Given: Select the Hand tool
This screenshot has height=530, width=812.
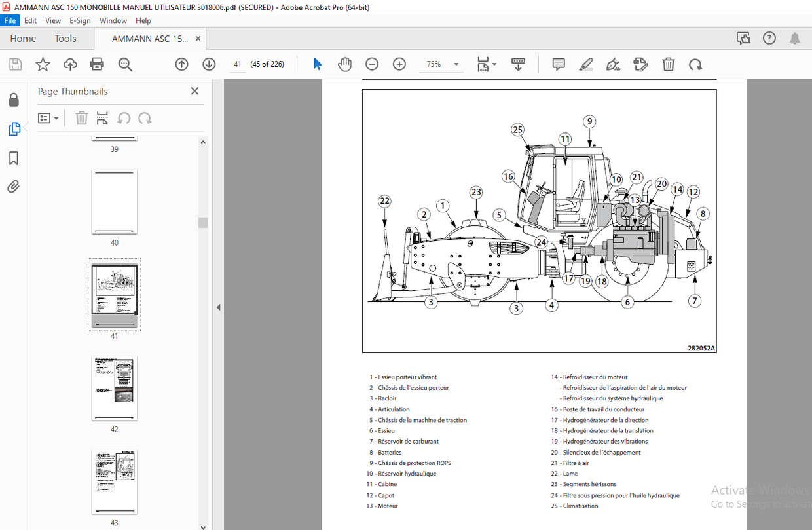Looking at the screenshot, I should (x=344, y=64).
